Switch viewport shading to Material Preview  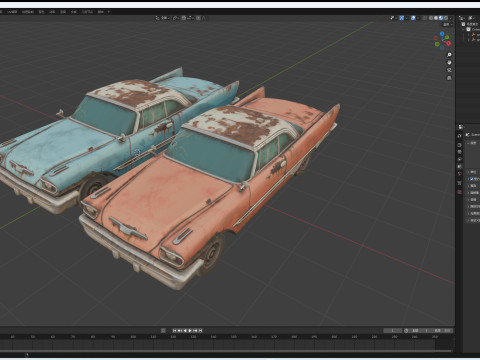441,18
